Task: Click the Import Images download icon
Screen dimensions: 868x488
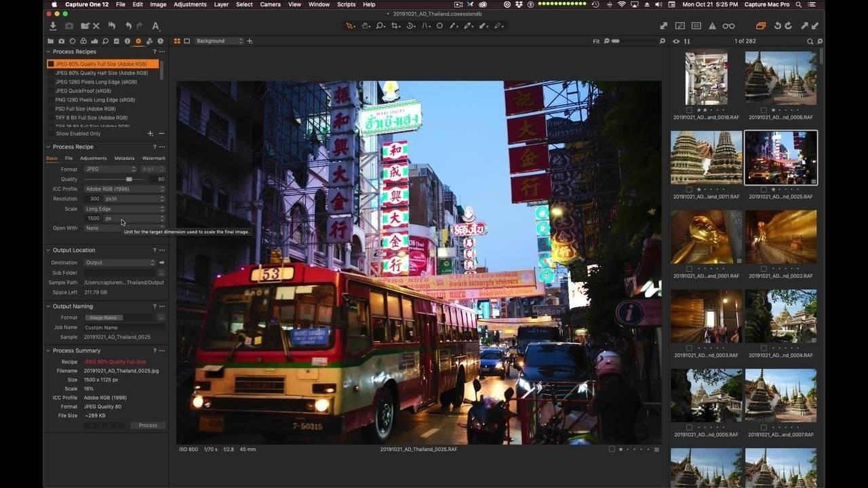Action: (53, 26)
